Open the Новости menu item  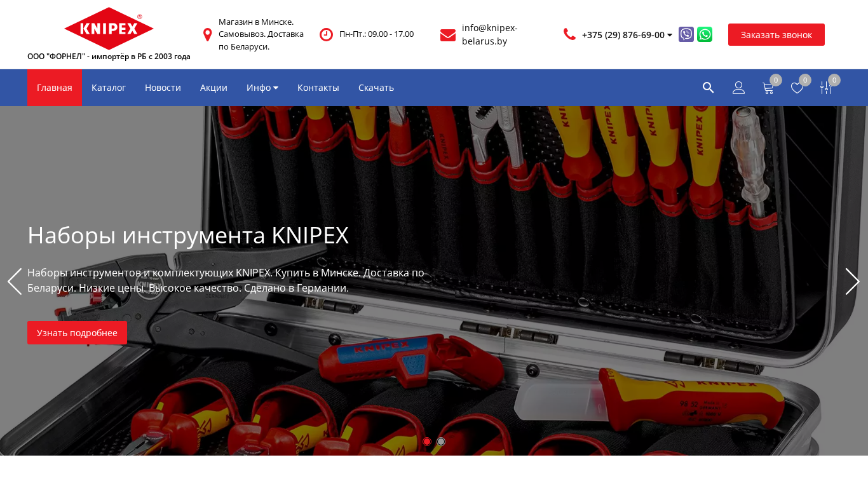(163, 88)
